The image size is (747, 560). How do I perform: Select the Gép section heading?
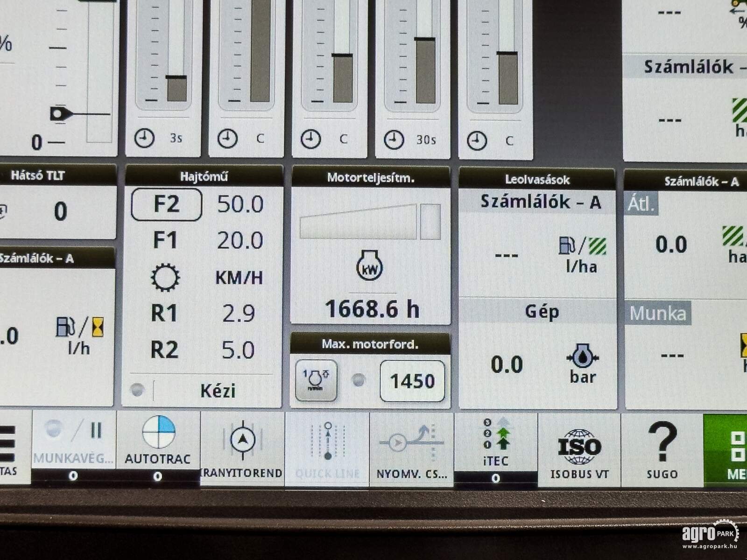[542, 311]
